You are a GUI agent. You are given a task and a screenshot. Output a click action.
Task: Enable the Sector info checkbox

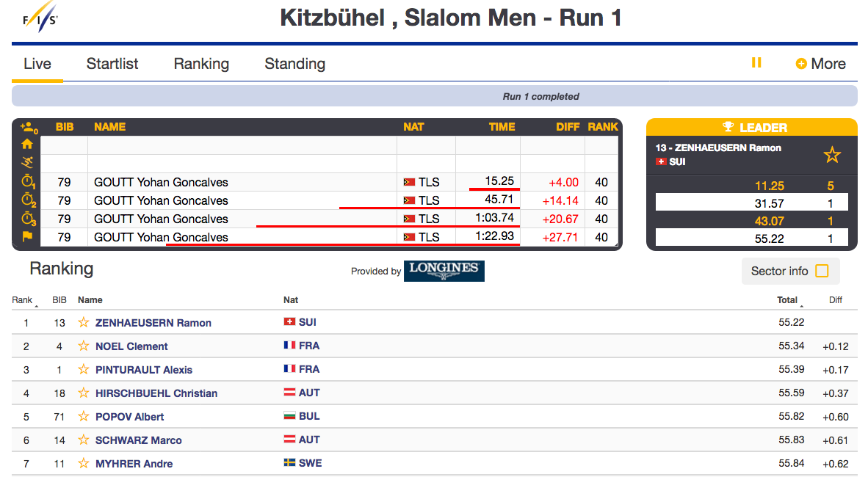822,271
